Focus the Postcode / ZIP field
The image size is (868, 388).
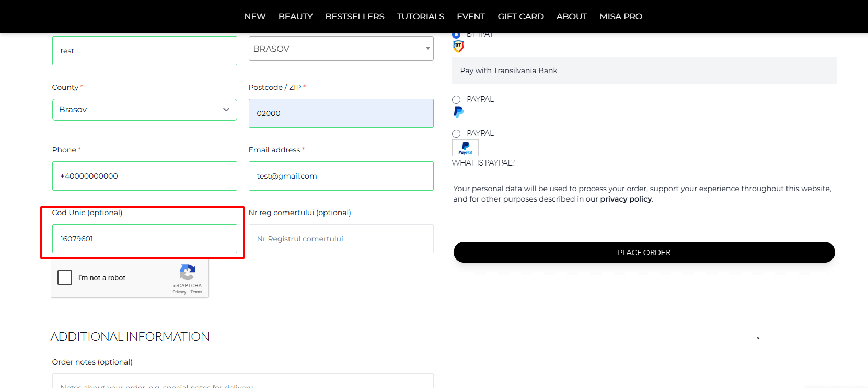(341, 113)
